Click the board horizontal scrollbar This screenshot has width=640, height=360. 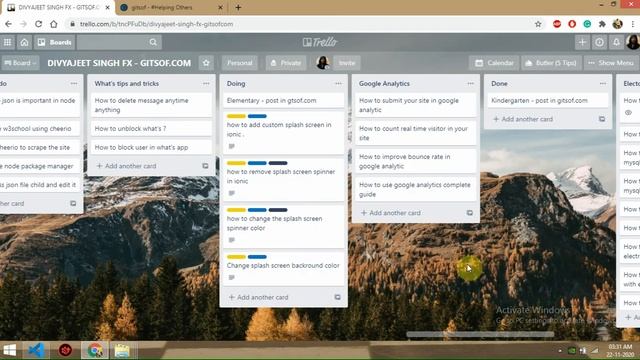[480, 335]
